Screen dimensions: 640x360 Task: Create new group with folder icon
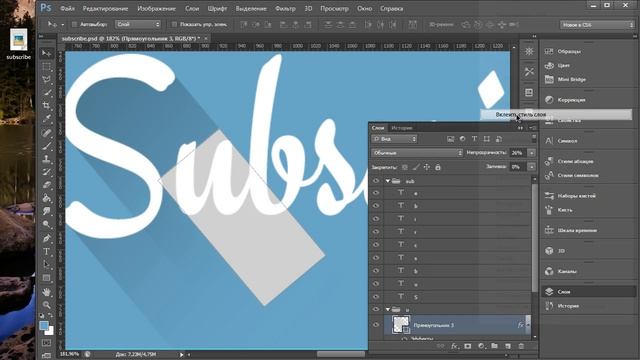pyautogui.click(x=494, y=346)
